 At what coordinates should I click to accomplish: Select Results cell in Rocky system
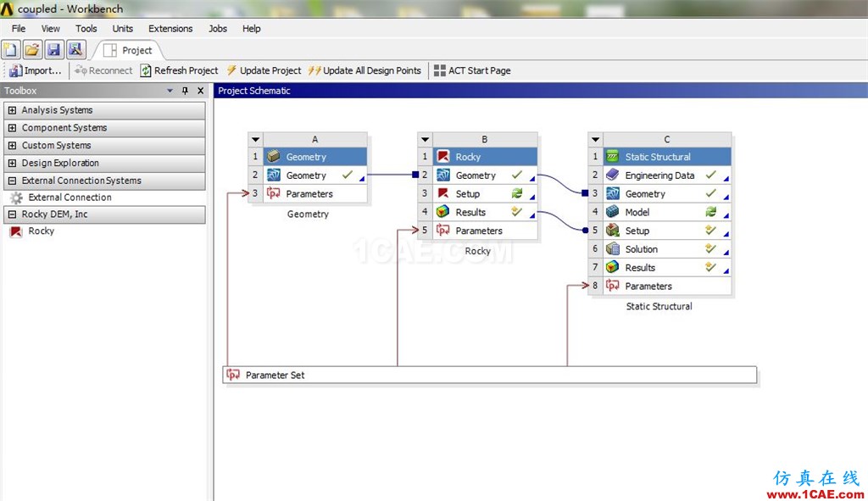tap(485, 212)
